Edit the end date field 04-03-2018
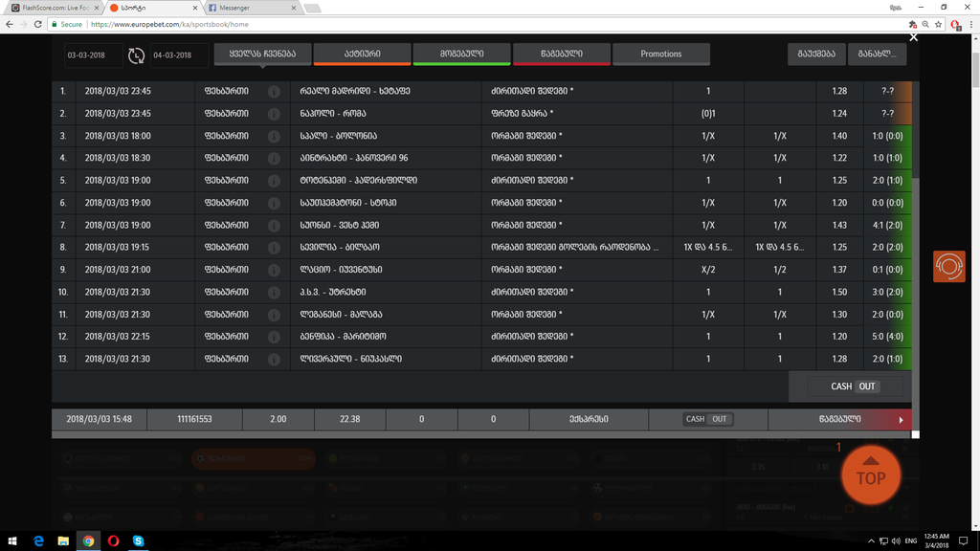 [x=179, y=55]
